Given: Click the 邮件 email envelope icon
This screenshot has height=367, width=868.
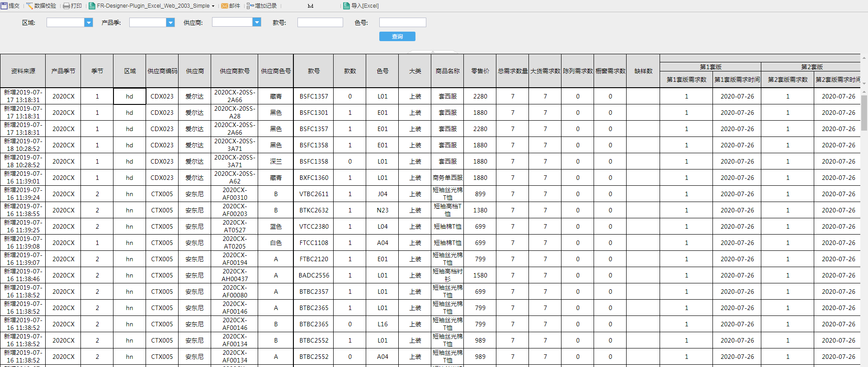Looking at the screenshot, I should [x=225, y=6].
